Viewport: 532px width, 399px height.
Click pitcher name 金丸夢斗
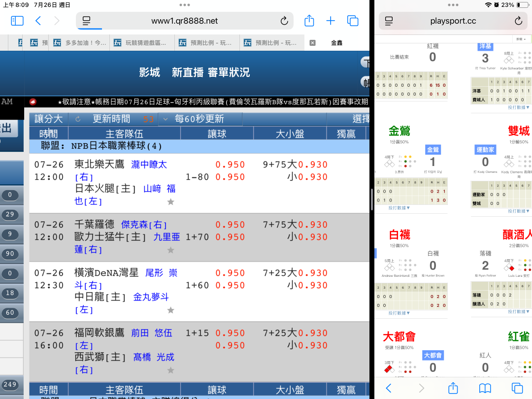tap(151, 297)
